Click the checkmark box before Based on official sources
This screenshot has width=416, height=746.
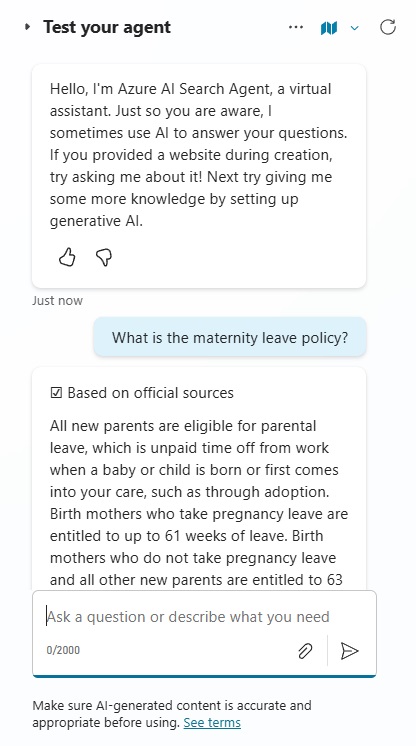coord(56,393)
